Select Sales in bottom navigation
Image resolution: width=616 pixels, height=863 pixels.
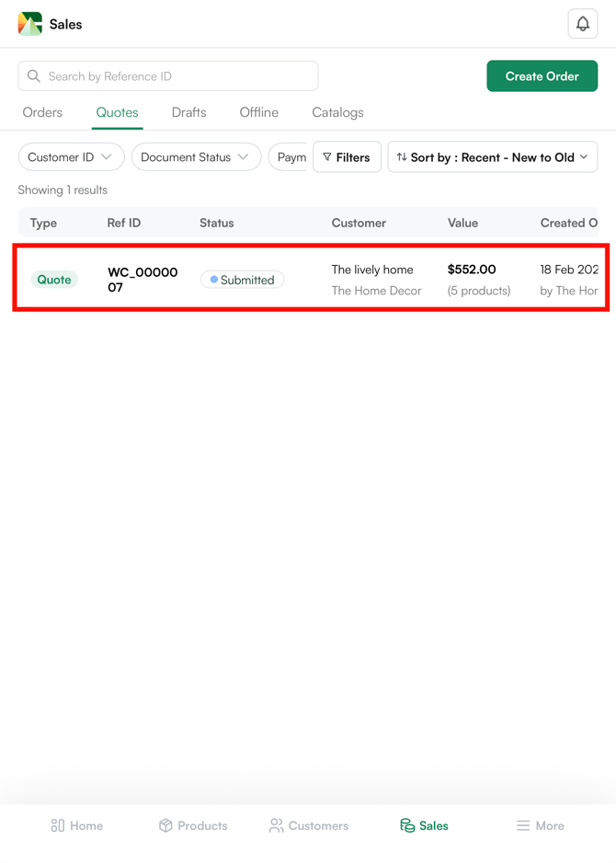pos(424,825)
